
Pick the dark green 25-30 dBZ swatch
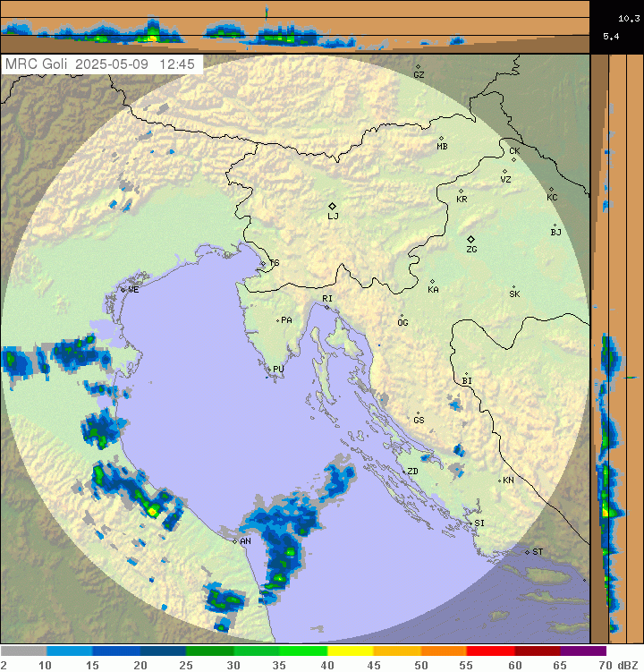tap(209, 651)
